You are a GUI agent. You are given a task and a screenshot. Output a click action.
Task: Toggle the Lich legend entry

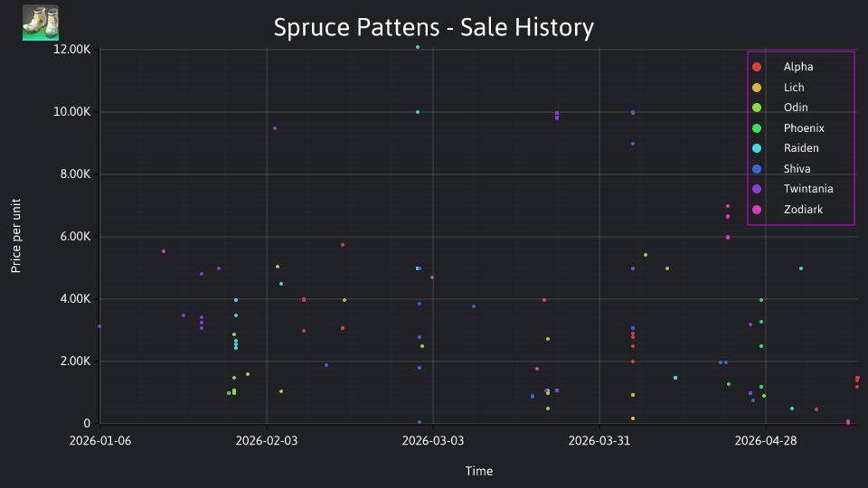tap(793, 88)
